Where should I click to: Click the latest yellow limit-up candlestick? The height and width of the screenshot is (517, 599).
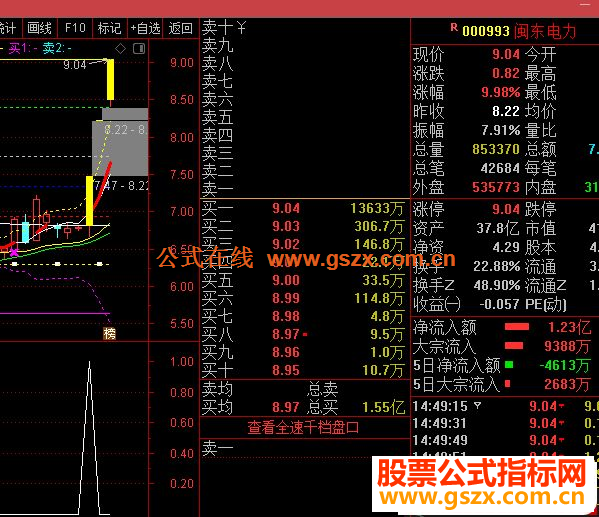tap(110, 79)
